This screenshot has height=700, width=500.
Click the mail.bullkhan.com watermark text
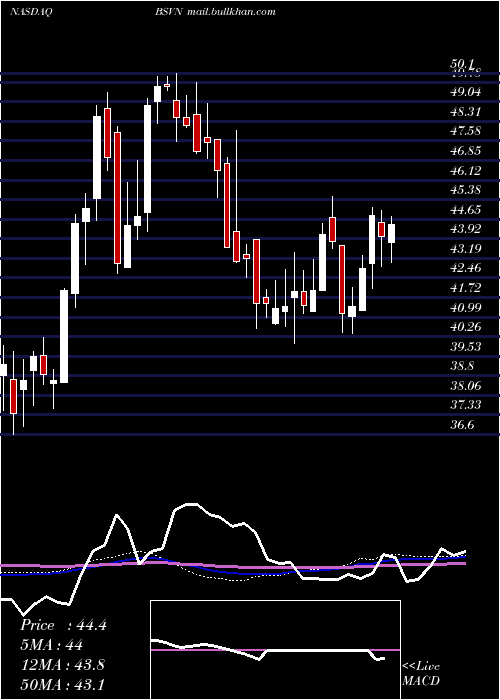click(231, 12)
